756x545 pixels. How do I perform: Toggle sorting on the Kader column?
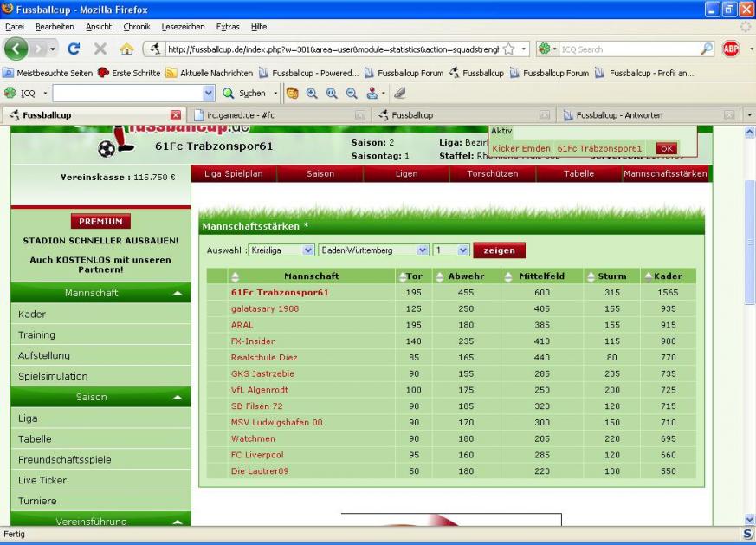point(649,276)
